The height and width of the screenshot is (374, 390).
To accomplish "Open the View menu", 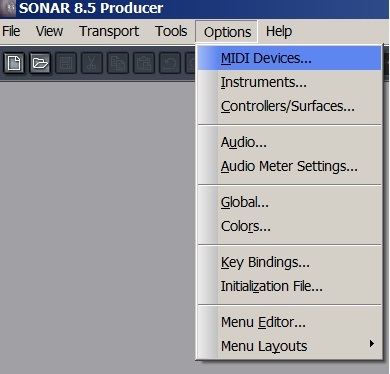I will [49, 31].
